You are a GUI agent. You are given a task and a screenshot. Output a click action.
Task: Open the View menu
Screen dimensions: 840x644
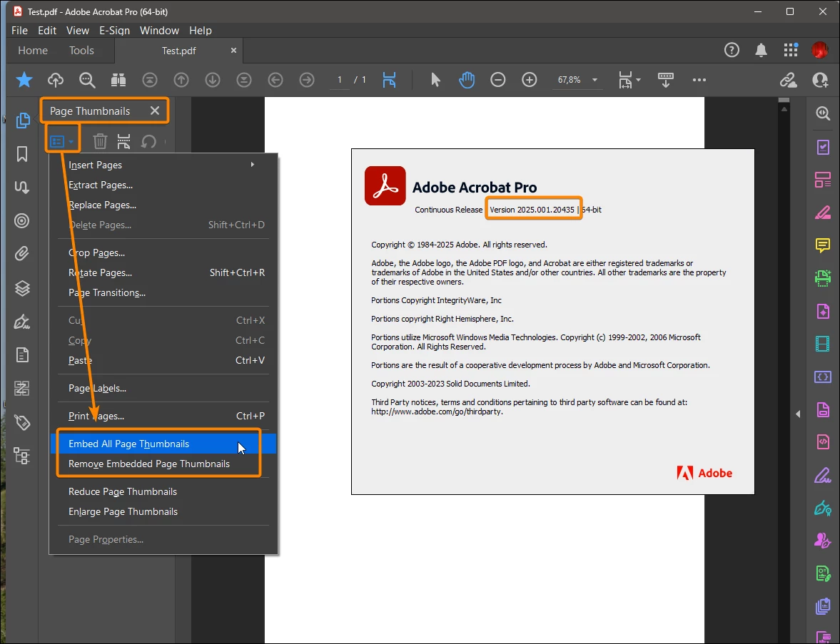78,31
